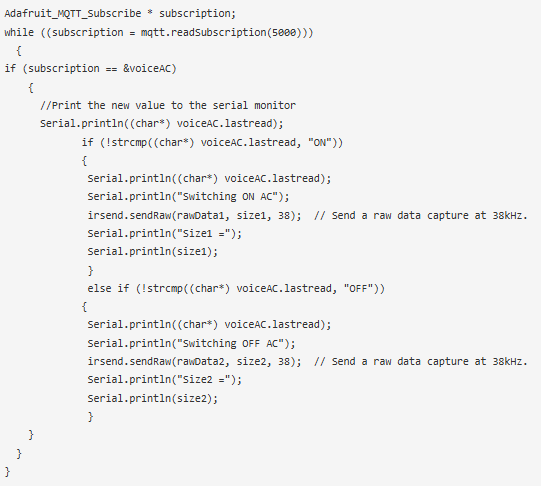Click the "Switching OFF AC" println line
Viewport: 541px width, 486px height.
pos(191,343)
